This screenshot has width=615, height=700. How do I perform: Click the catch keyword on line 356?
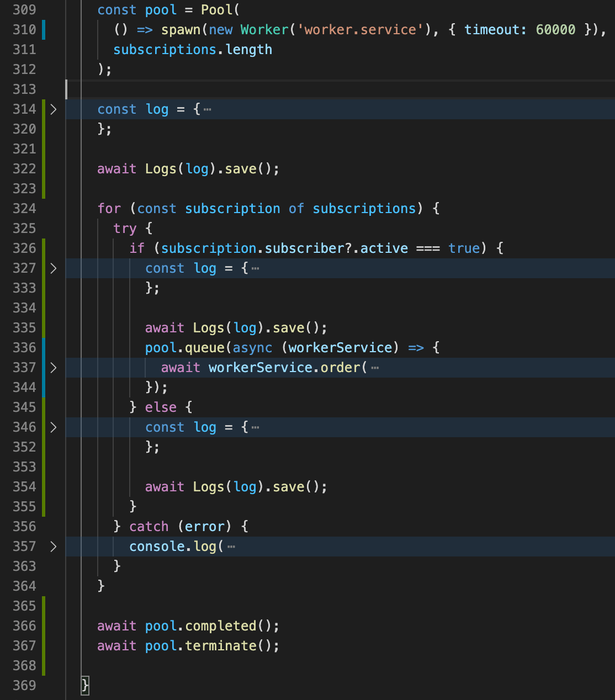(x=149, y=527)
